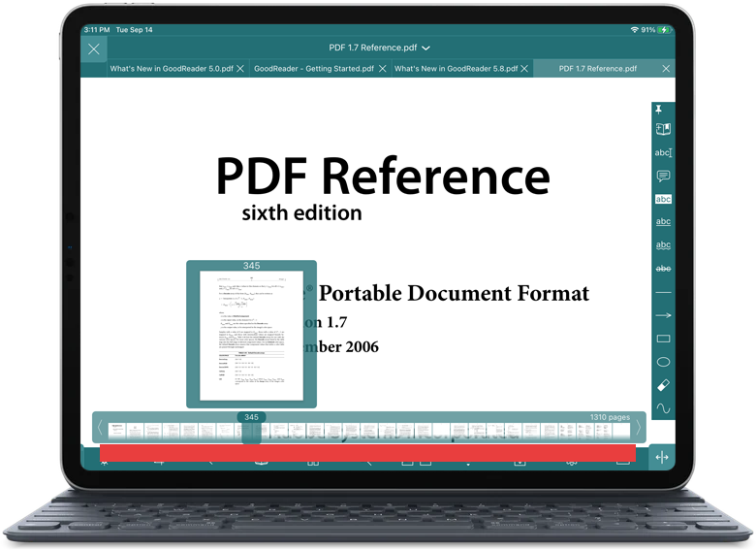Tap the sixth edition subtitle
The width and height of the screenshot is (756, 550).
[x=301, y=212]
